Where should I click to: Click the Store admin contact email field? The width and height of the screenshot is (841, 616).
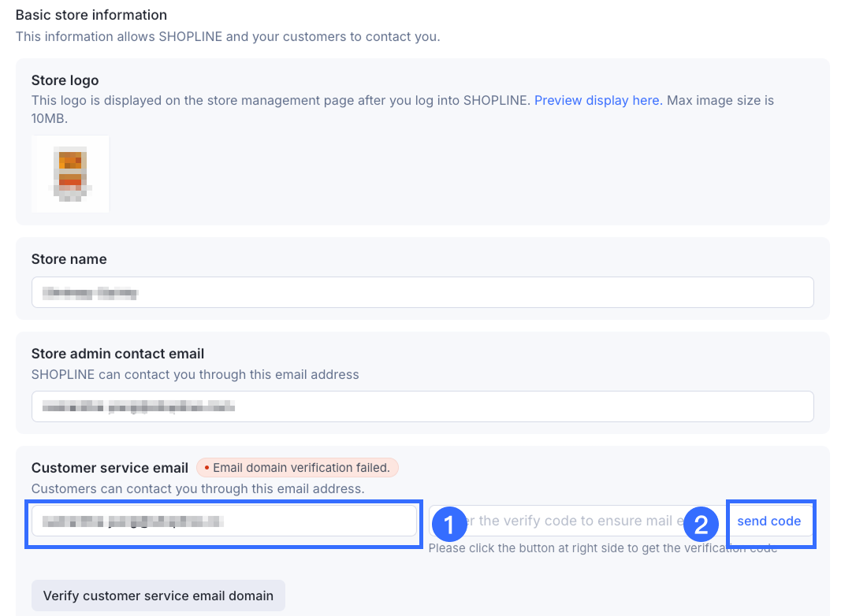422,406
